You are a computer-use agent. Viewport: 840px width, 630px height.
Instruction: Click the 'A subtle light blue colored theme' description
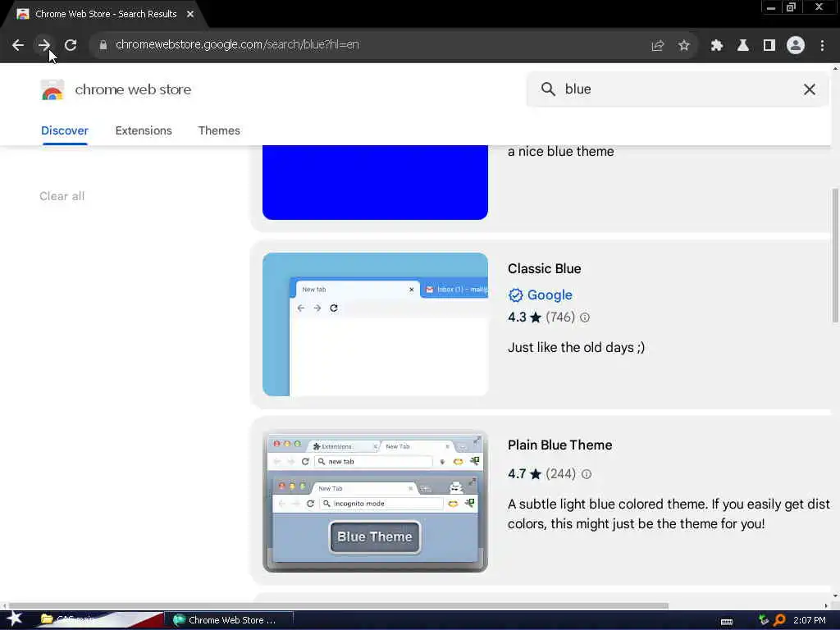(669, 514)
